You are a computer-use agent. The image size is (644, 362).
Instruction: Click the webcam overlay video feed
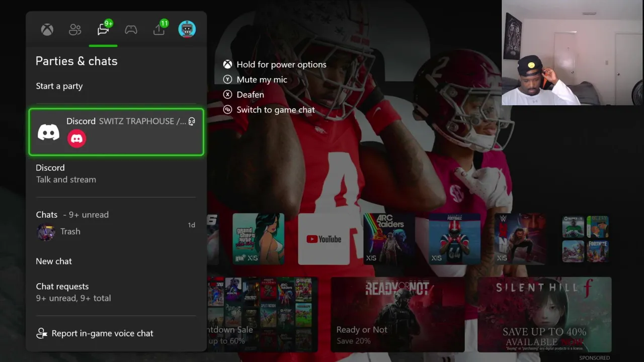click(573, 53)
